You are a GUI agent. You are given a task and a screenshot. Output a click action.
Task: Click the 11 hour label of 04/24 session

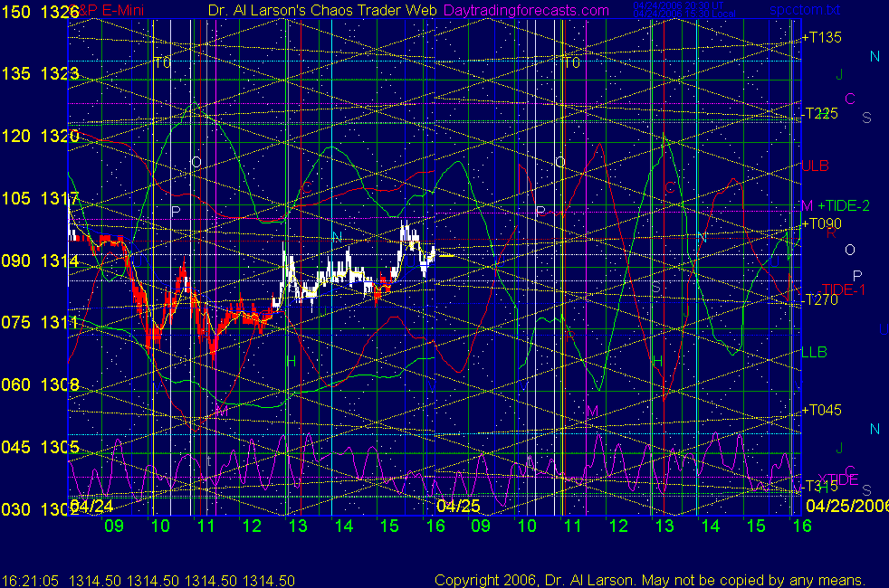coord(206,526)
